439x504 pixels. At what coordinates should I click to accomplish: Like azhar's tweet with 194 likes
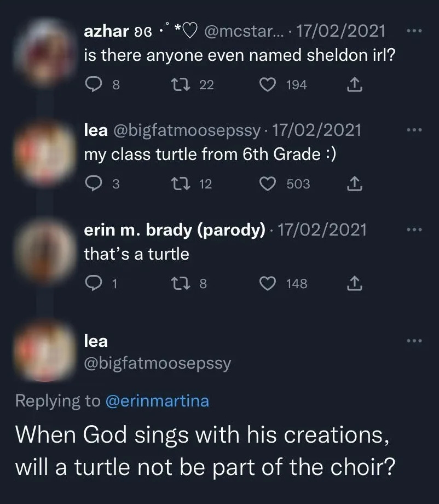coord(267,85)
